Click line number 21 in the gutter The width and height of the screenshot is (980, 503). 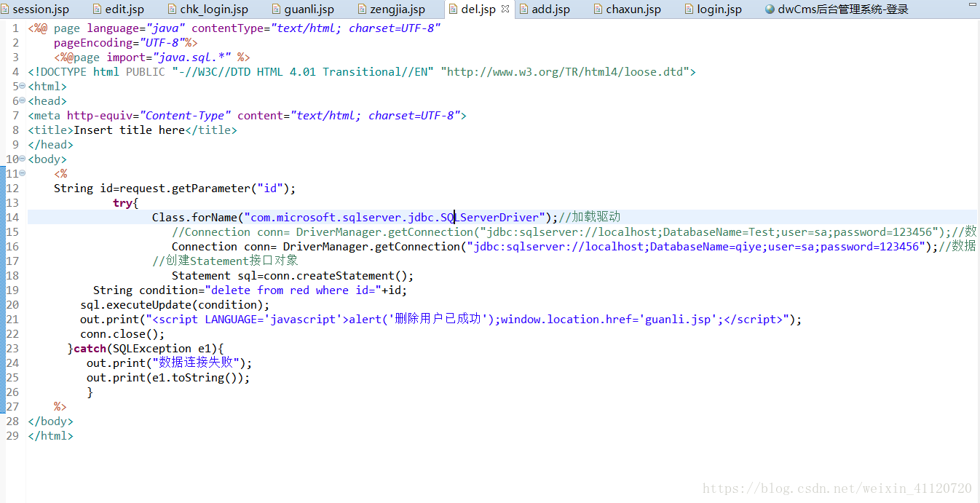pos(12,320)
